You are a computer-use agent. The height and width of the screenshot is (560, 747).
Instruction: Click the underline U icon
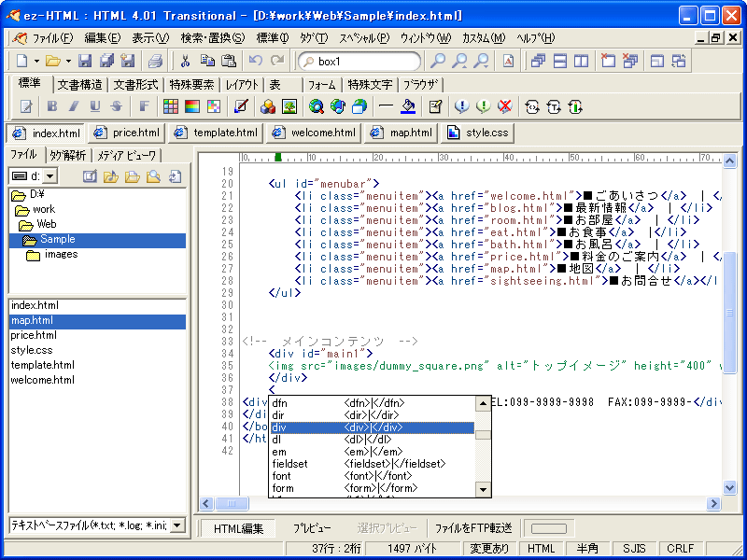pos(95,106)
